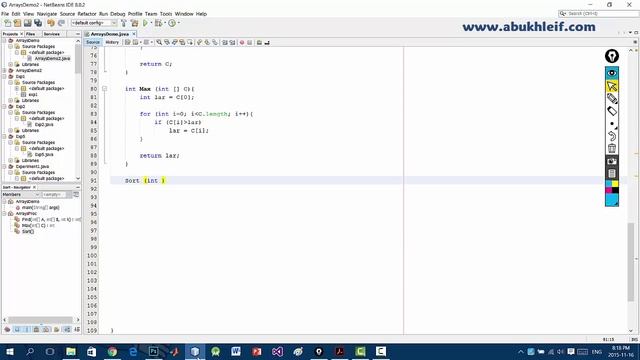Image resolution: width=640 pixels, height=360 pixels.
Task: Open the Refactor menu
Action: click(x=87, y=14)
